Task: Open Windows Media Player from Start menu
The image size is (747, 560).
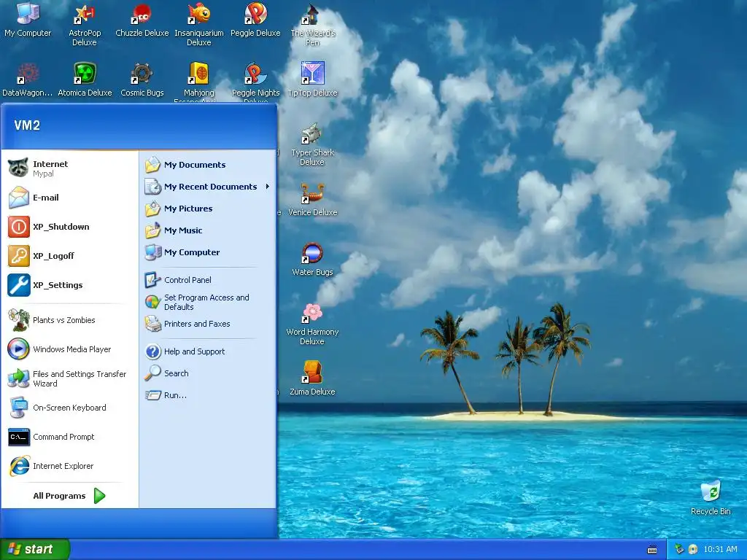Action: point(70,349)
